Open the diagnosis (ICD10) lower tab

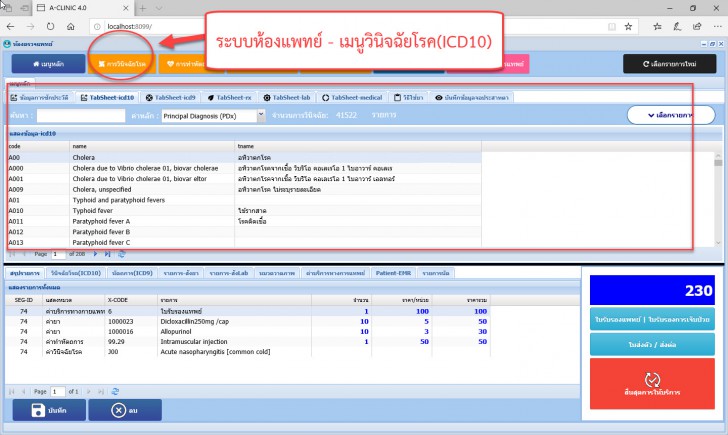(76, 273)
